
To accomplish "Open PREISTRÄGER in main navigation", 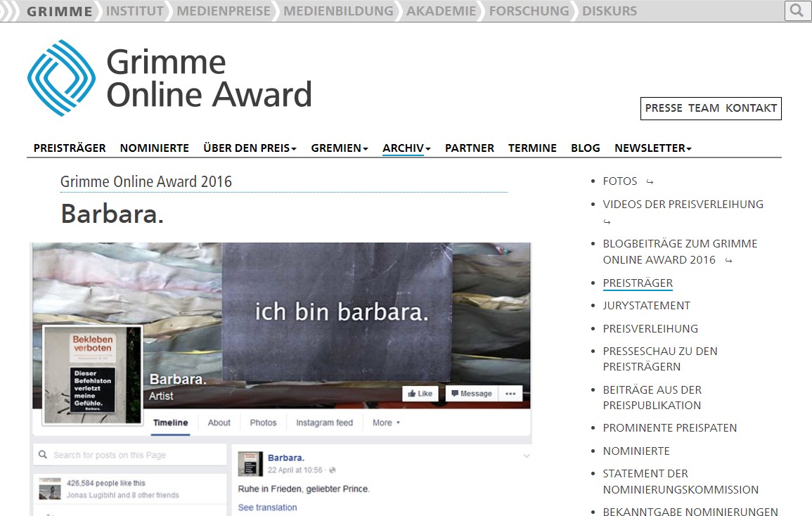I will (x=70, y=148).
